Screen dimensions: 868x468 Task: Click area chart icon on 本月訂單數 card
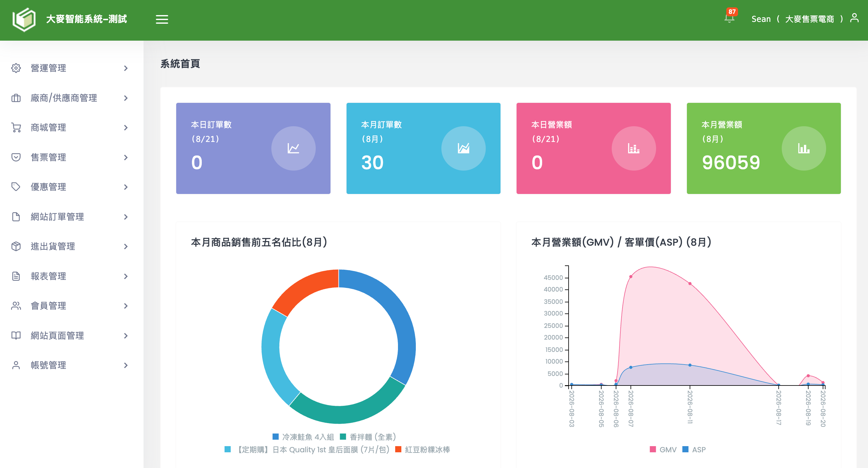pos(463,148)
